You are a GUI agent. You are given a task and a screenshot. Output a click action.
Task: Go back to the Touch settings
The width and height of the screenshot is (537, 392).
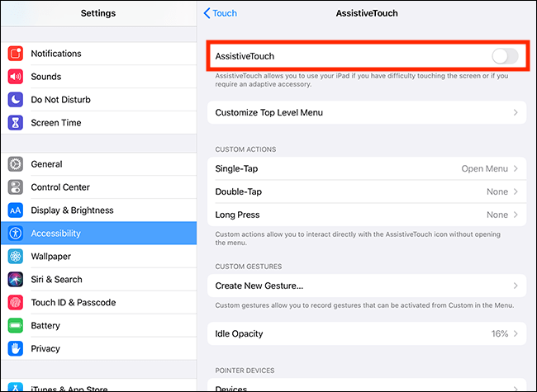[221, 13]
